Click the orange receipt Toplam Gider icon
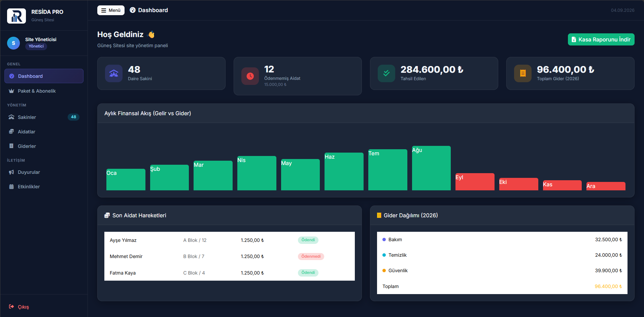The height and width of the screenshot is (317, 644). 523,73
